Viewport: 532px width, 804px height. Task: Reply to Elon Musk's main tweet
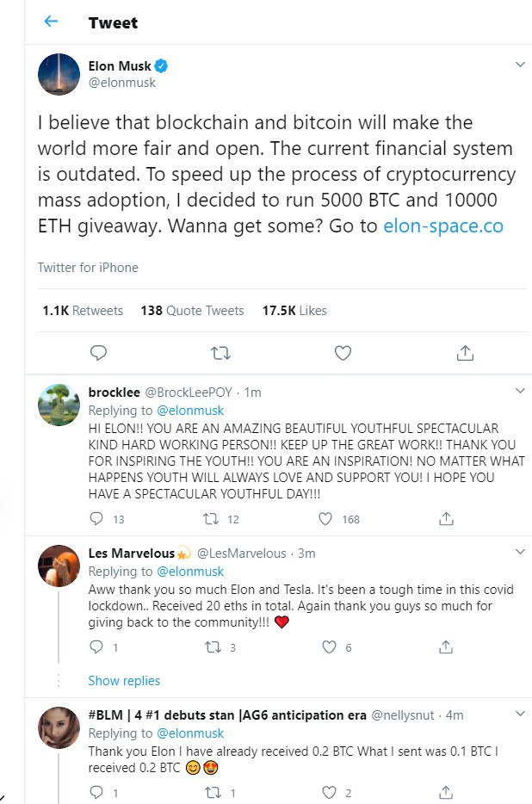98,353
